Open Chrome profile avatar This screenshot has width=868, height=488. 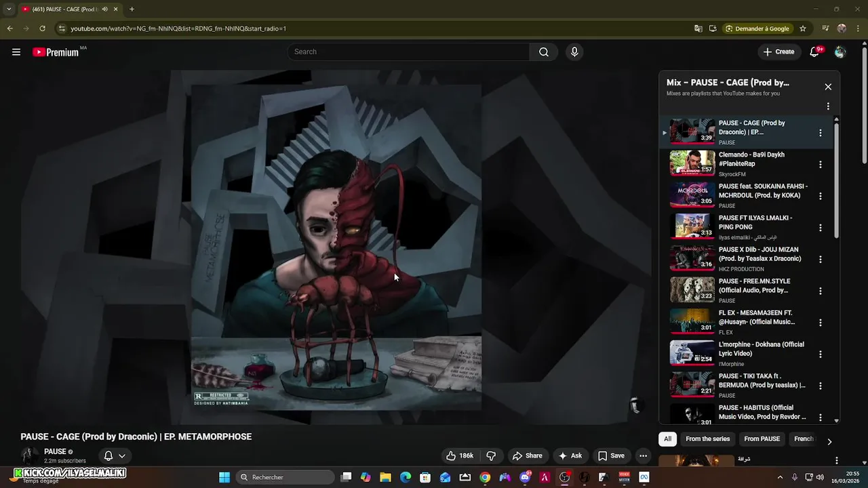coord(842,28)
